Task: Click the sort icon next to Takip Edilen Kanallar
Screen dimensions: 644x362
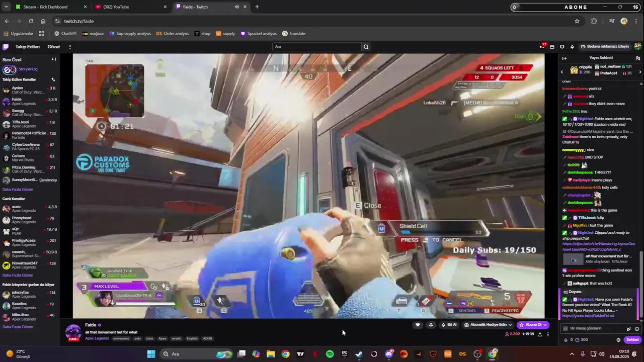Action: [x=53, y=79]
